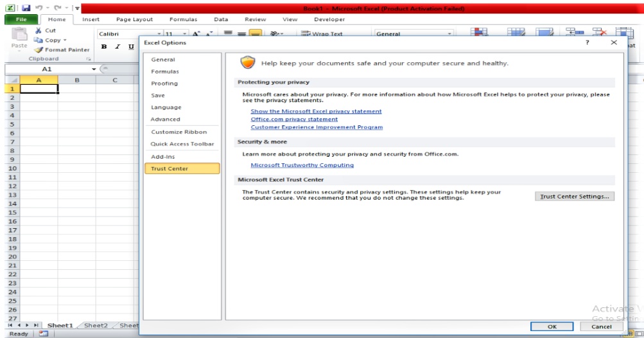Image resolution: width=644 pixels, height=338 pixels.
Task: Click the Wrap Text button
Action: (322, 33)
